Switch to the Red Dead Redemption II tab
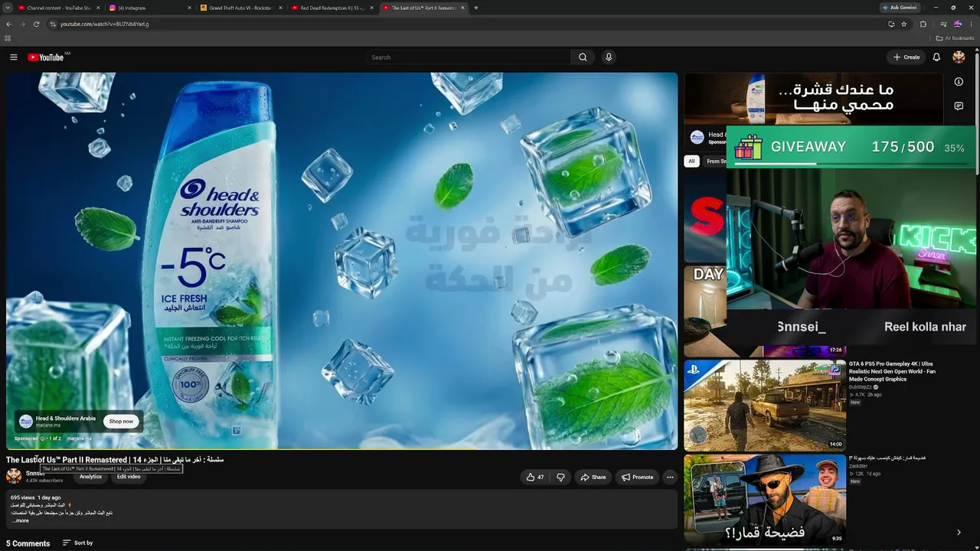The height and width of the screenshot is (551, 980). (x=332, y=8)
